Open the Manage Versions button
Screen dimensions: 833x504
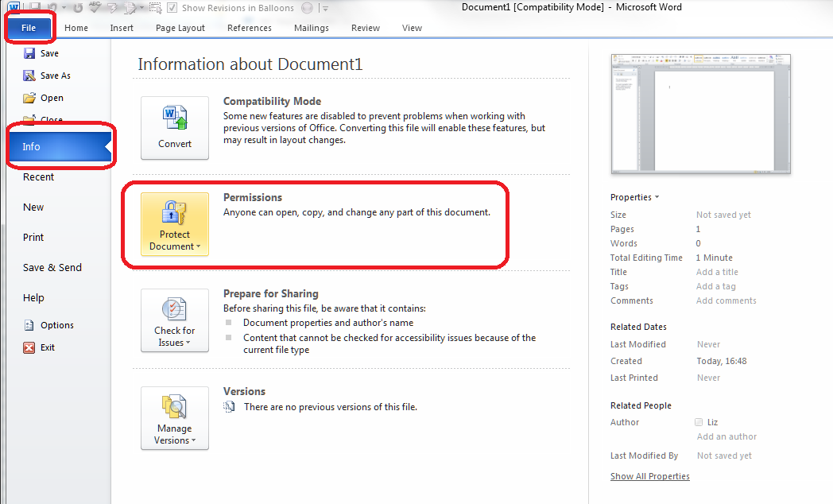175,418
